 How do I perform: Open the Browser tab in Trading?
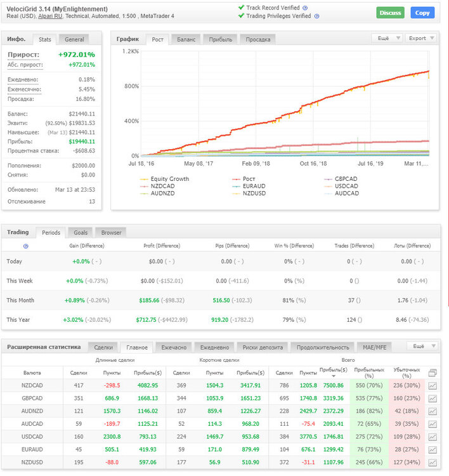pyautogui.click(x=111, y=233)
